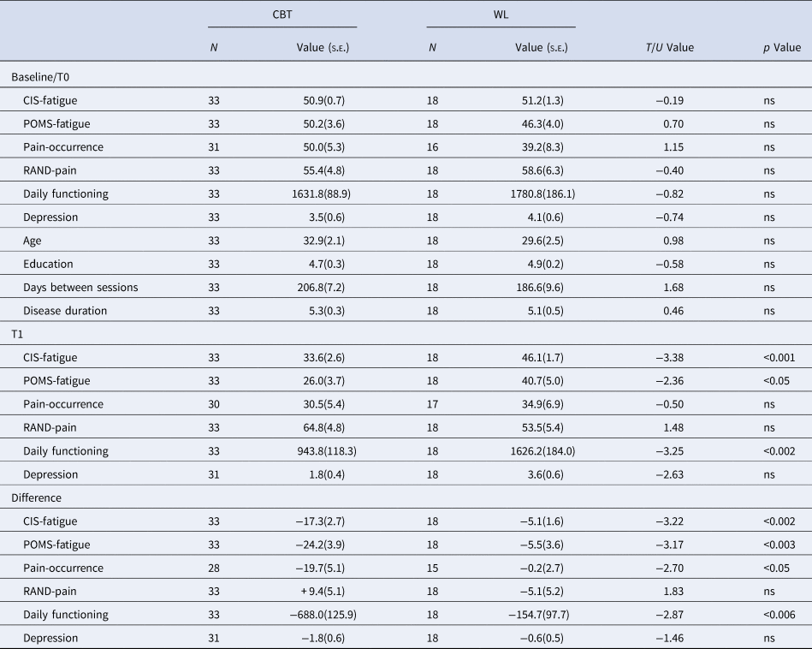812x649 pixels.
Task: Click the T1 section label
Action: (17, 334)
